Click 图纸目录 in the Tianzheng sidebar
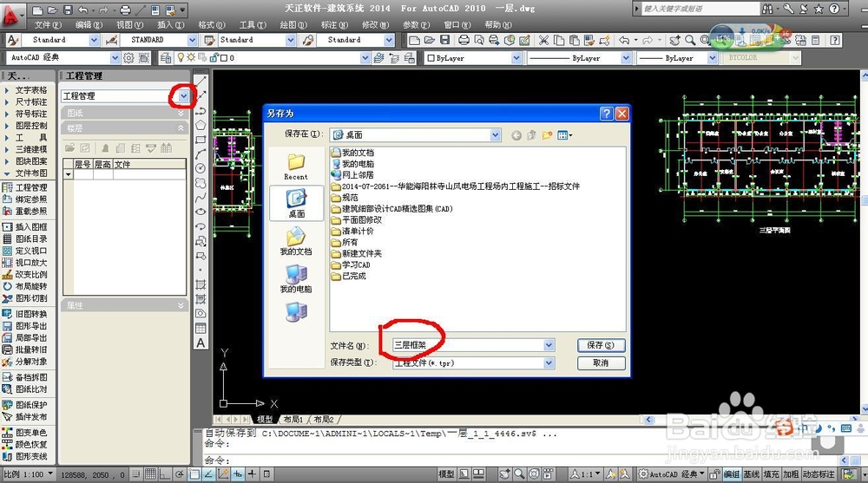 point(25,239)
